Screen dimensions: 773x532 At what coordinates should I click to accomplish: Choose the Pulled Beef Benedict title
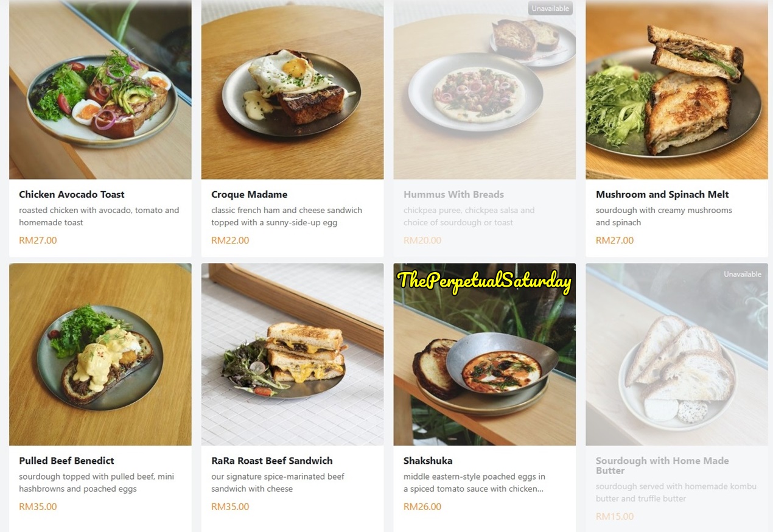point(66,461)
